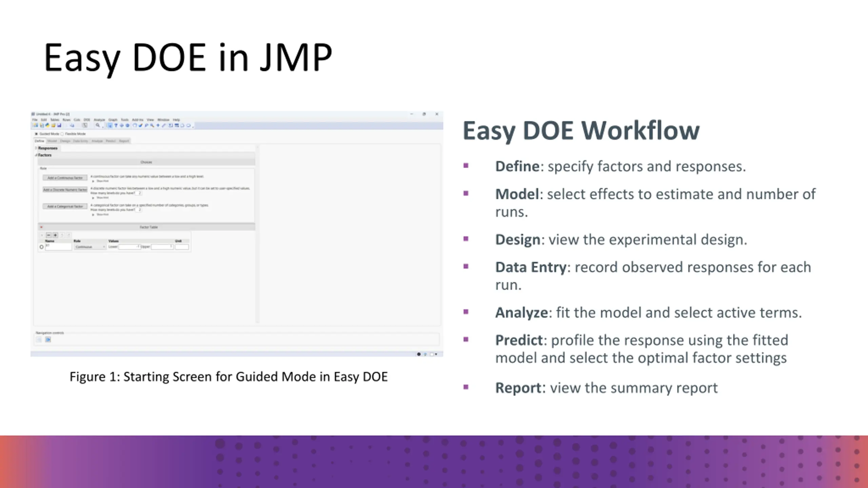Viewport: 868px width, 488px height.
Task: Click the Lower value input field
Action: pos(130,247)
